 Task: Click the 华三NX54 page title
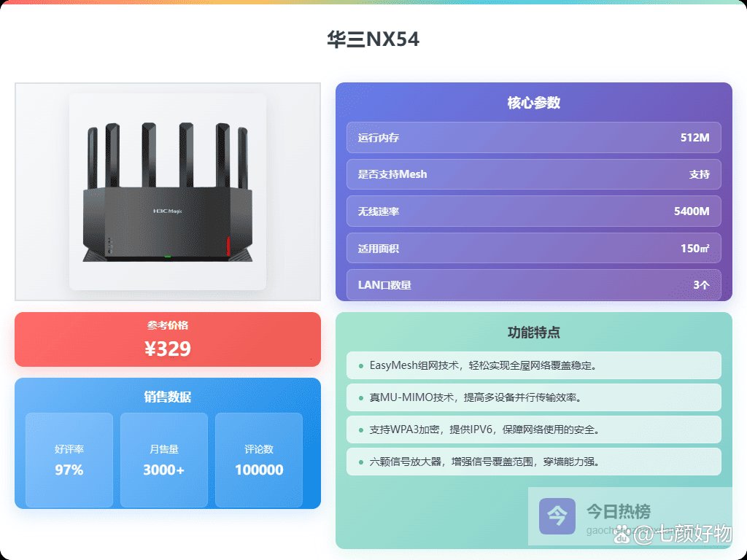point(373,39)
